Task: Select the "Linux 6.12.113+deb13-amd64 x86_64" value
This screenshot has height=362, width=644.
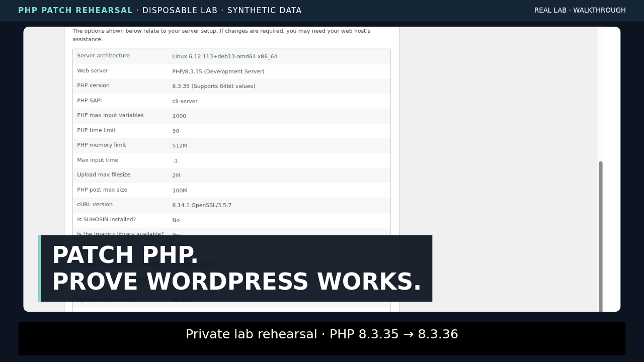Action: tap(224, 57)
